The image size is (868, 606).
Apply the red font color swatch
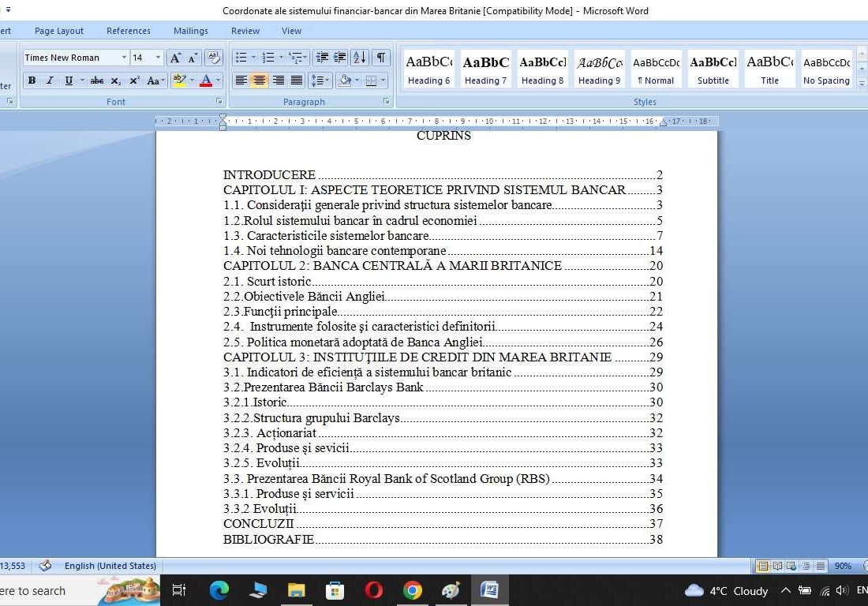click(205, 80)
